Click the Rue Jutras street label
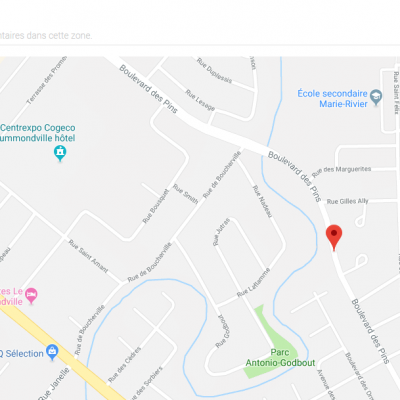This screenshot has height=400, width=400. pos(221,232)
